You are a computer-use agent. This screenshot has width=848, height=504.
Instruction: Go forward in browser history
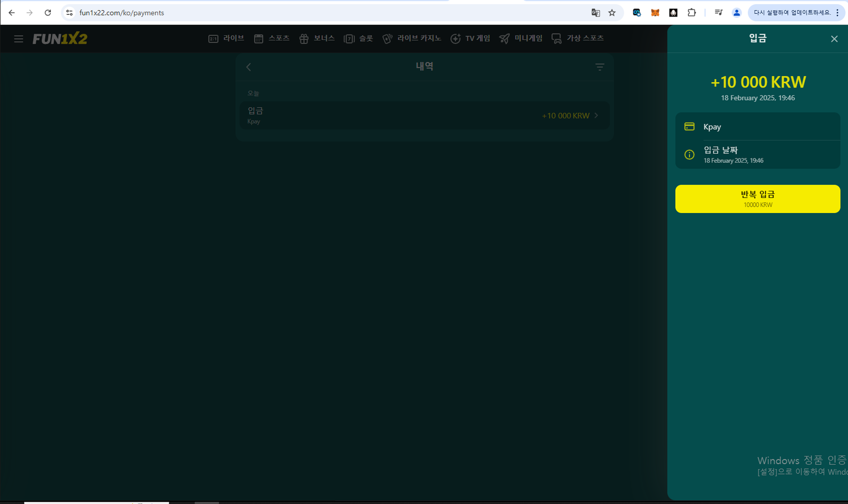pos(30,13)
